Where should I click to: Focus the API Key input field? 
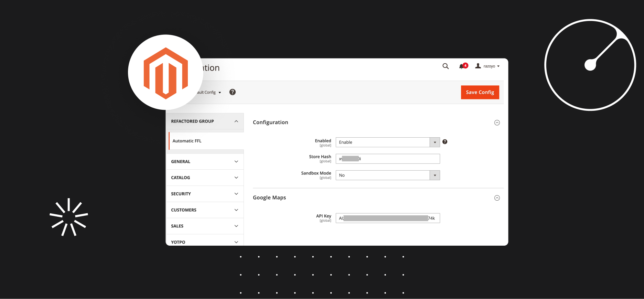(388, 218)
